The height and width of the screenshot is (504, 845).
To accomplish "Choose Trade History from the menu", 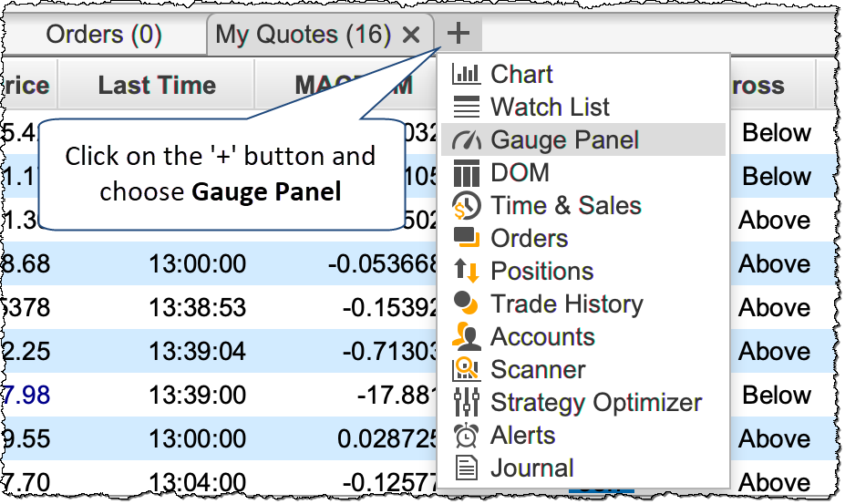I will pyautogui.click(x=566, y=304).
